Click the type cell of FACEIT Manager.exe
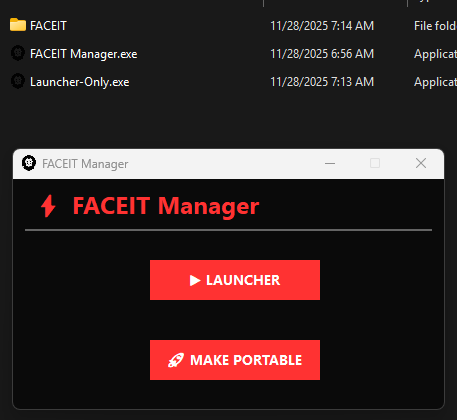457x420 pixels. coord(435,54)
